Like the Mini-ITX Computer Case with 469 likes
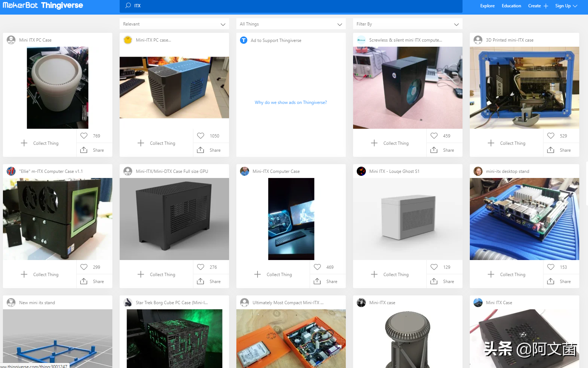The height and width of the screenshot is (368, 588). 317,267
